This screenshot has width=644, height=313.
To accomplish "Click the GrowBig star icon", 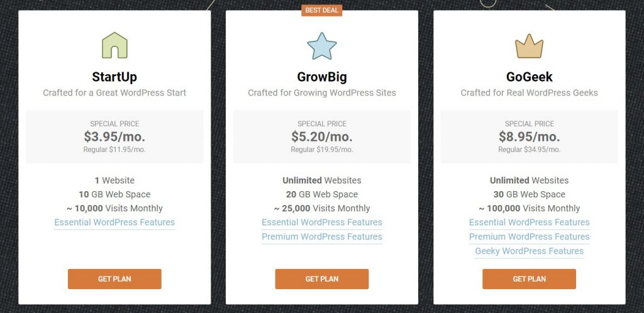I will point(322,46).
